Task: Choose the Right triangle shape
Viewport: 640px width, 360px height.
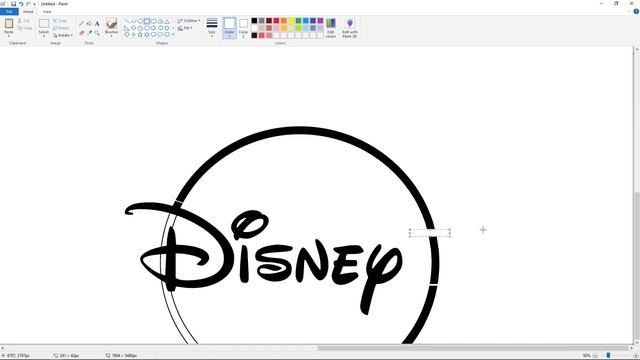Action: [127, 28]
